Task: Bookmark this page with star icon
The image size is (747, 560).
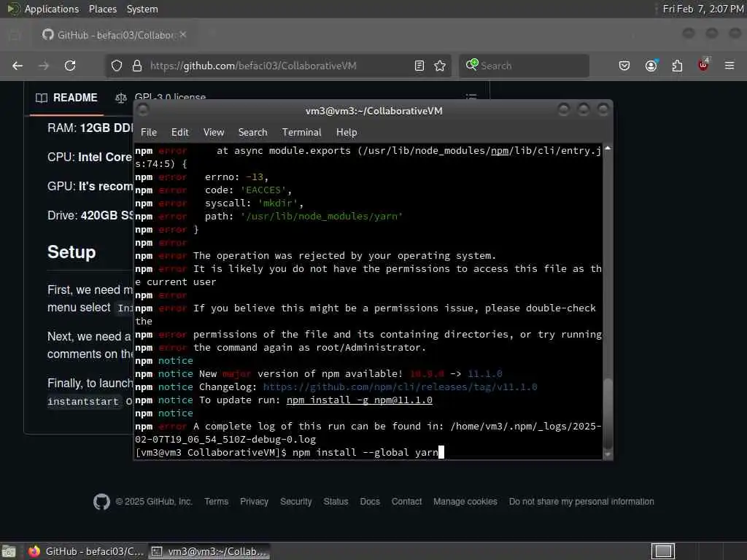Action: coord(440,66)
